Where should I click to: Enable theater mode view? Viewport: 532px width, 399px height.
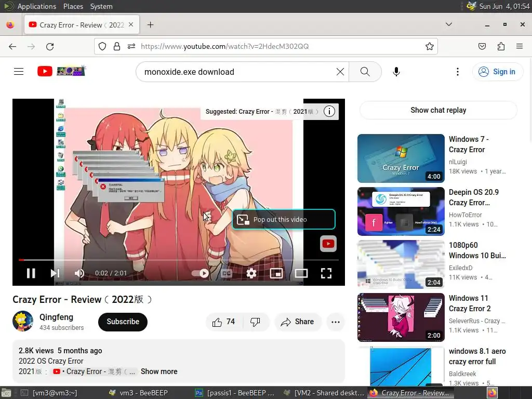click(301, 273)
